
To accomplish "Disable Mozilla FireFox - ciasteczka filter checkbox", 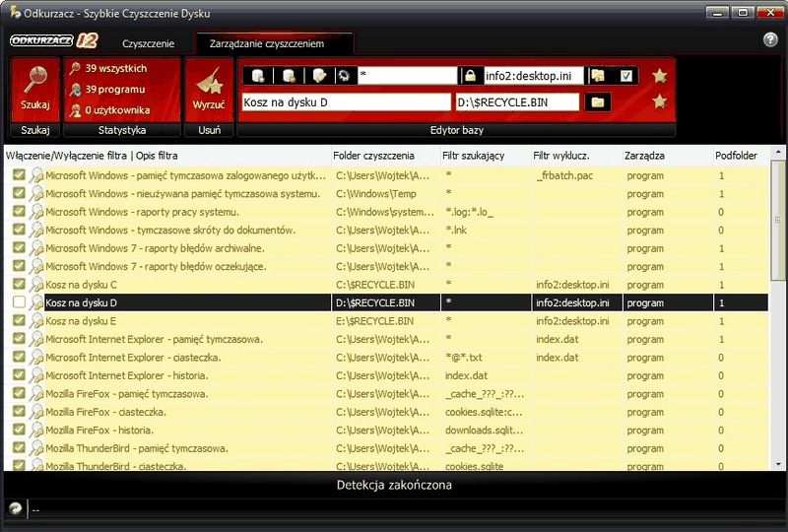I will [x=19, y=412].
